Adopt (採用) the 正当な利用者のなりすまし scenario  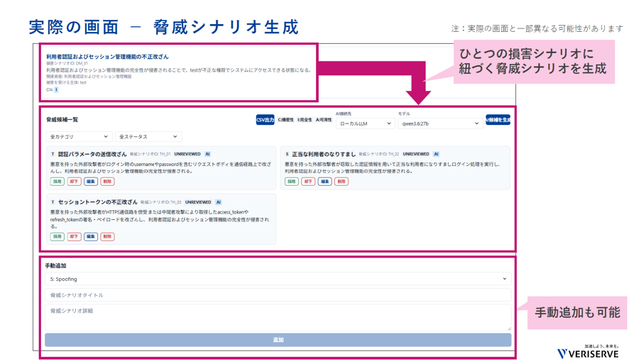pyautogui.click(x=292, y=182)
